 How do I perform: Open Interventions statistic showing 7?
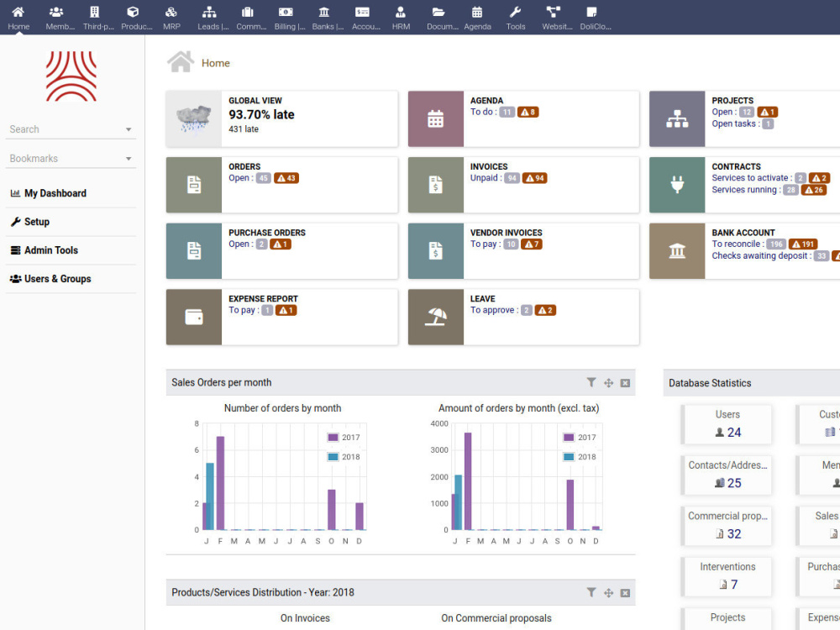click(x=727, y=577)
